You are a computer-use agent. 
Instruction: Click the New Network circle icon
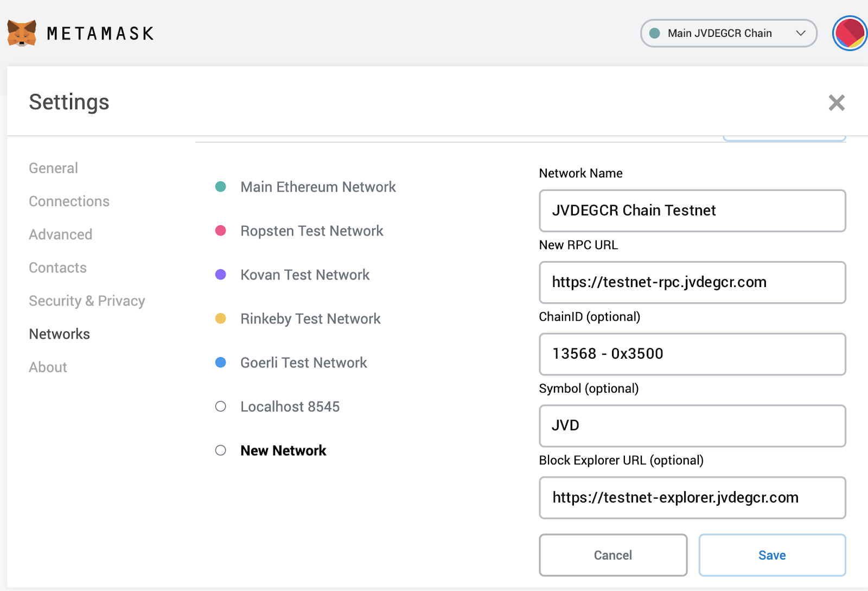pos(220,450)
